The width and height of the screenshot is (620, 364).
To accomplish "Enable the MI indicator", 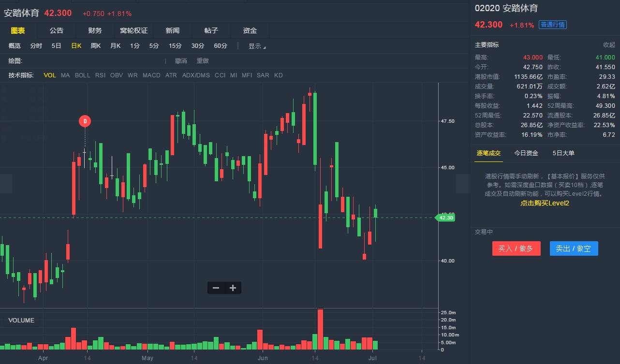I will coord(234,75).
